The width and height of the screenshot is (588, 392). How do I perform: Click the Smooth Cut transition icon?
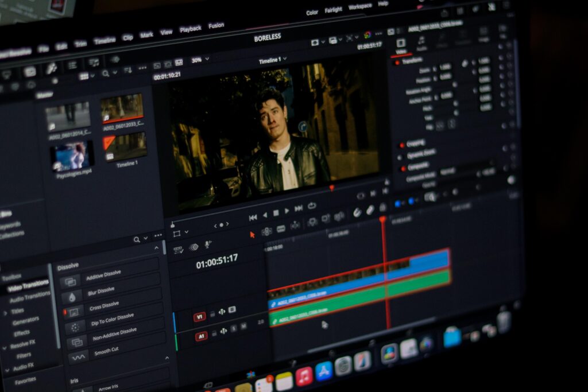(x=77, y=357)
